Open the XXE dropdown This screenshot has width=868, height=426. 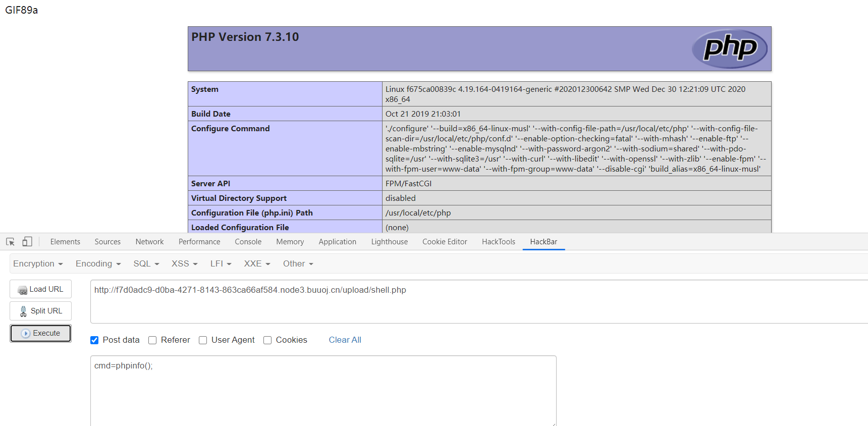coord(257,263)
